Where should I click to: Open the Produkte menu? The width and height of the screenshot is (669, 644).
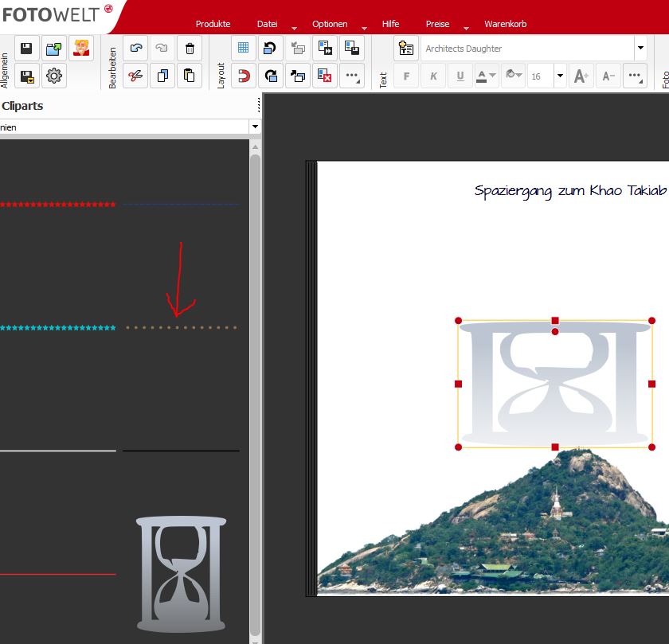[213, 24]
